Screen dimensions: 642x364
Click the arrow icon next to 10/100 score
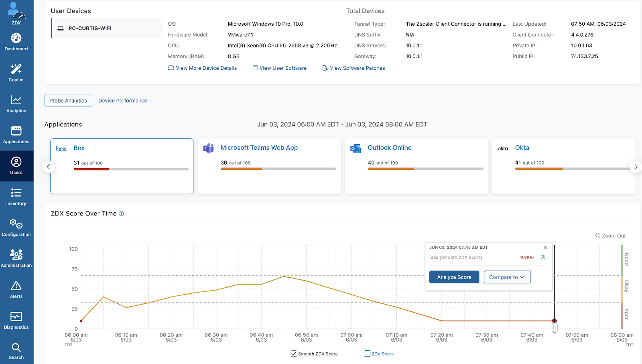pos(543,257)
